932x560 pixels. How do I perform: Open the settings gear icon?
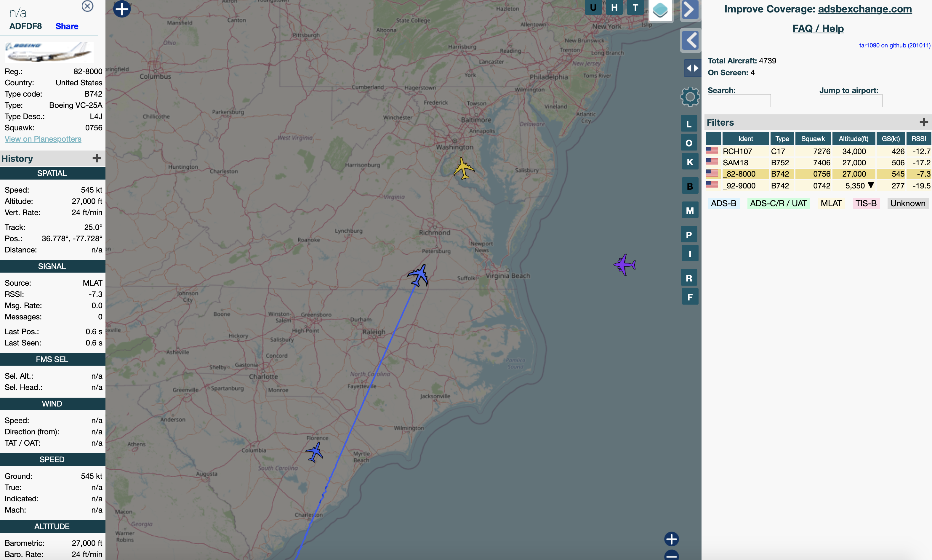[x=690, y=97]
